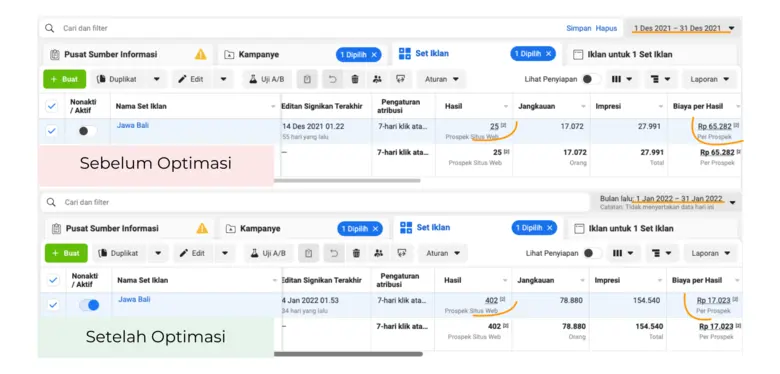
Task: Open breakdown dropdown in Setelah Optimasi toolbar
Action: 661,253
